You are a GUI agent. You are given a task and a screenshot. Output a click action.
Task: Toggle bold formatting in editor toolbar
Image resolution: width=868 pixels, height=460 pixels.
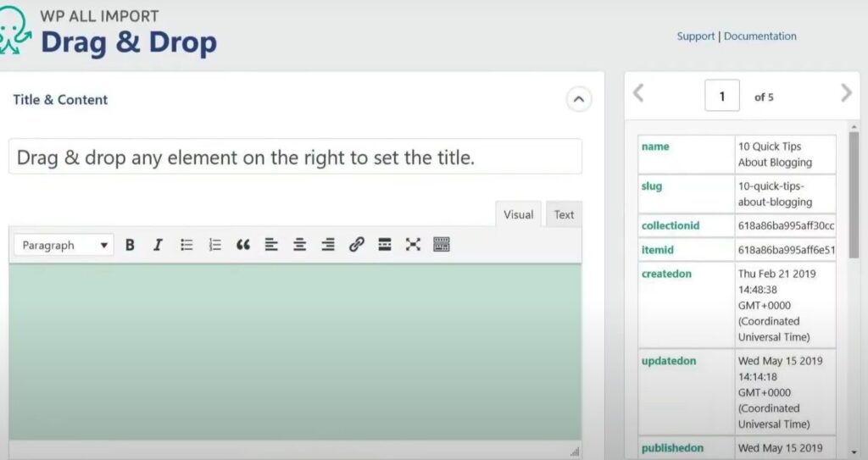tap(130, 245)
